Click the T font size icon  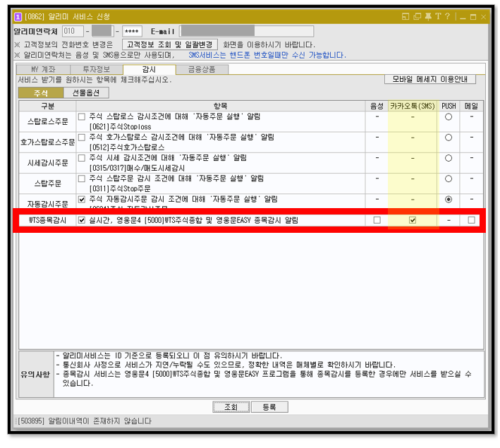[x=438, y=17]
